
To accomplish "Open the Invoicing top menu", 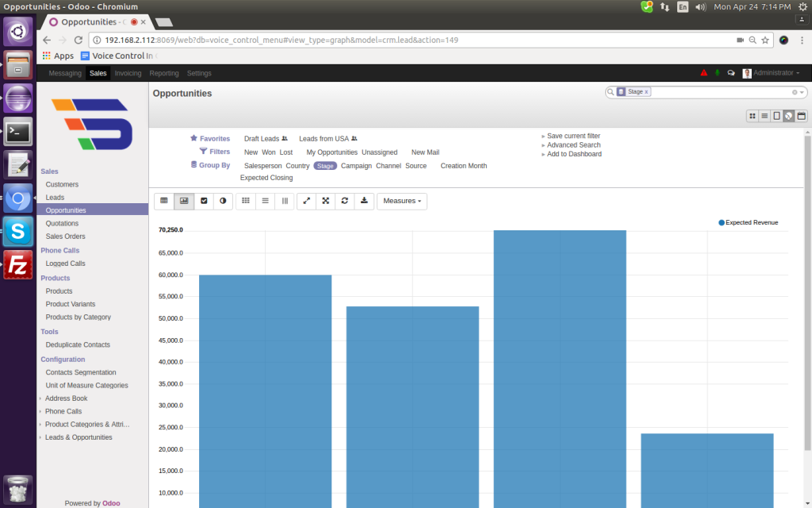I will pyautogui.click(x=128, y=73).
